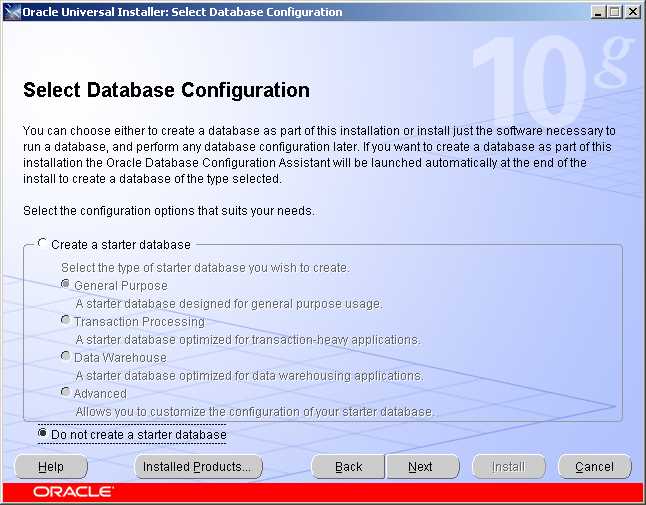Maximize the installer window

[x=615, y=12]
